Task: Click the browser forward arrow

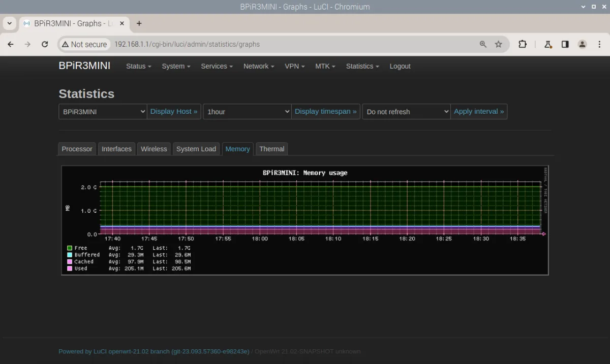Action: (x=27, y=44)
